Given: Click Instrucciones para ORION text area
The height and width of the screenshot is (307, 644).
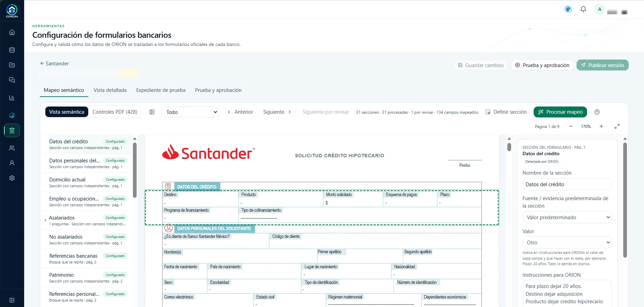Looking at the screenshot, I should (x=567, y=293).
